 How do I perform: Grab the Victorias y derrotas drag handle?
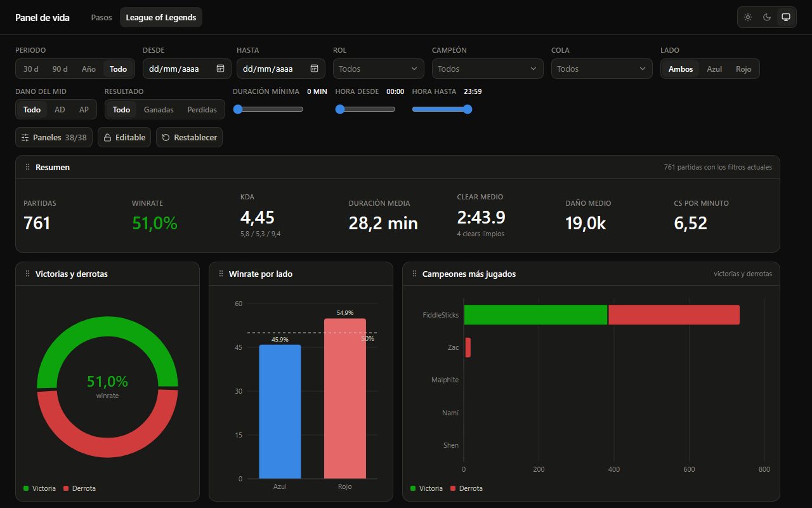tap(27, 274)
